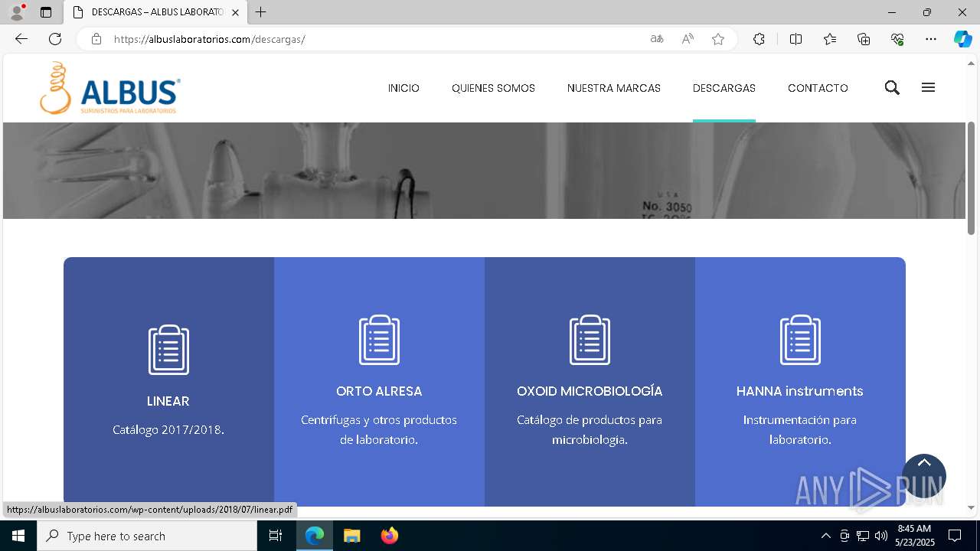Screen dimensions: 980x551
Task: Open tab actions menu
Action: pyautogui.click(x=46, y=12)
